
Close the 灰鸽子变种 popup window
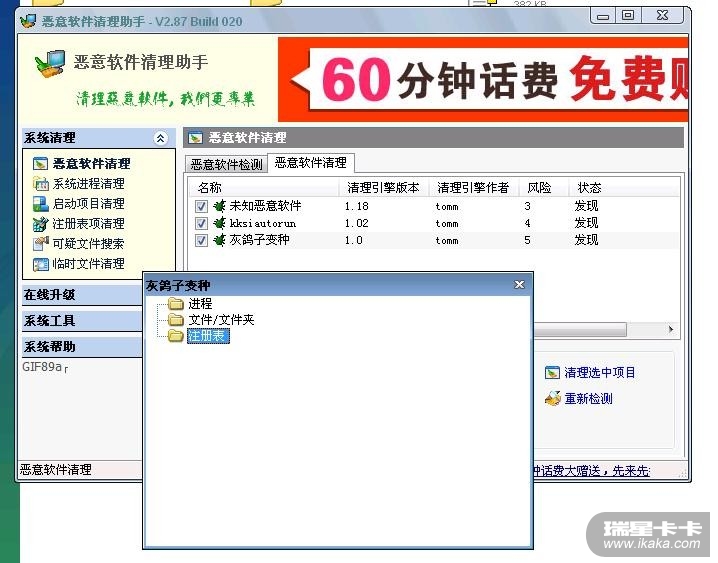[519, 285]
